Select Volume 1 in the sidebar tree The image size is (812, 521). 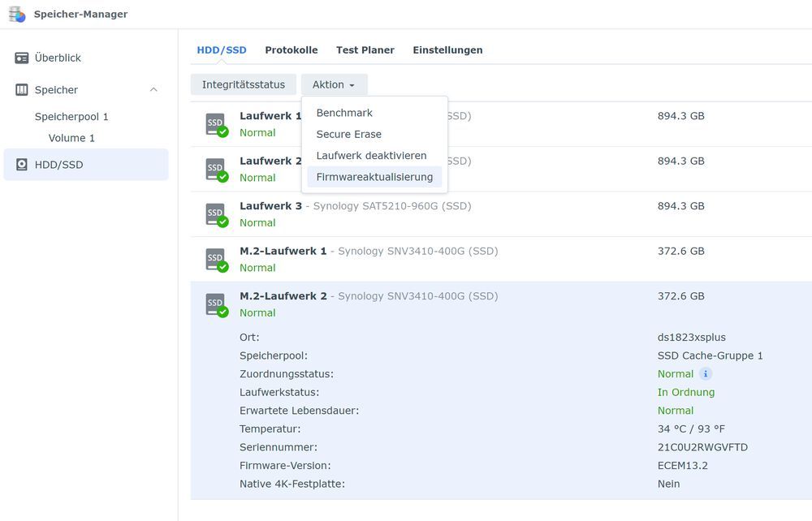(71, 138)
